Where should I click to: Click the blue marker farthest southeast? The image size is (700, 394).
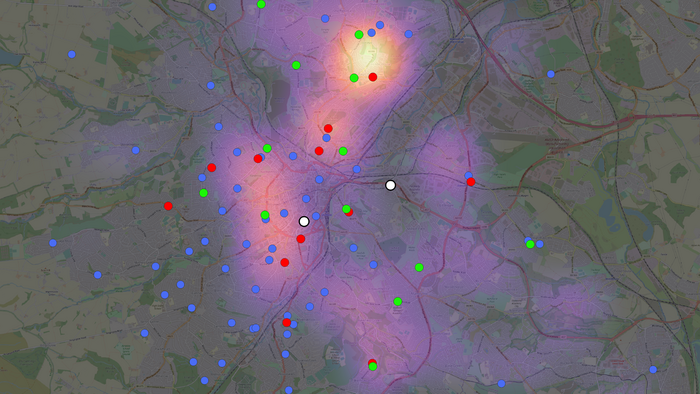click(653, 369)
